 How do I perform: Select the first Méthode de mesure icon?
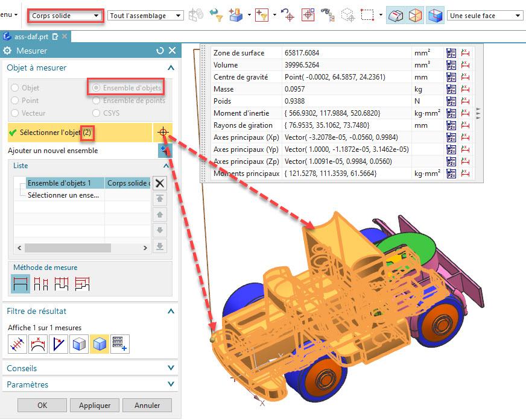click(21, 283)
